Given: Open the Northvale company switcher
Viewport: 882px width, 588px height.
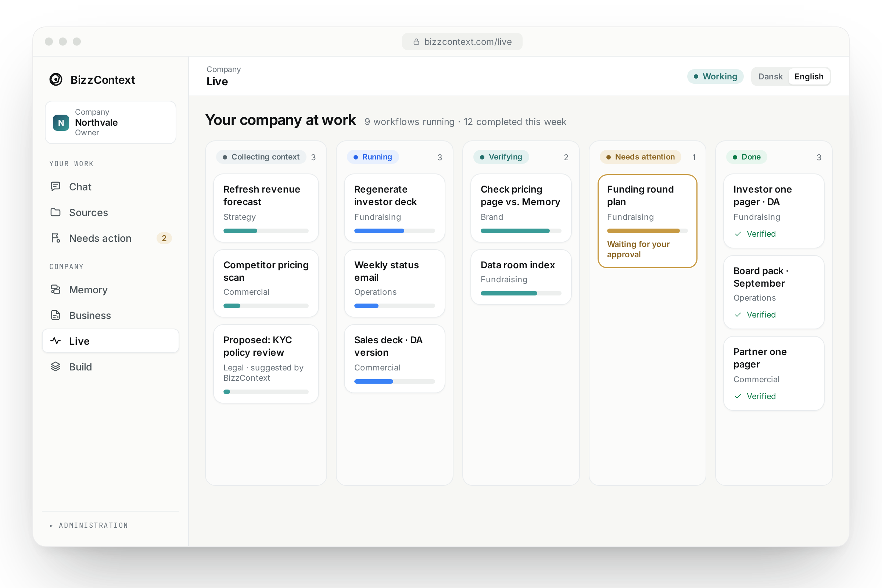Looking at the screenshot, I should coord(111,122).
